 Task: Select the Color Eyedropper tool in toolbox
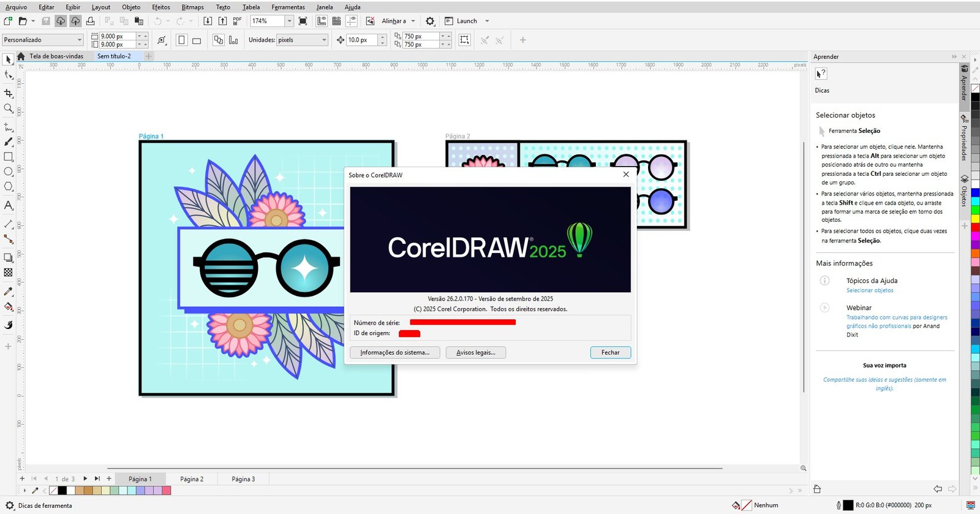8,292
